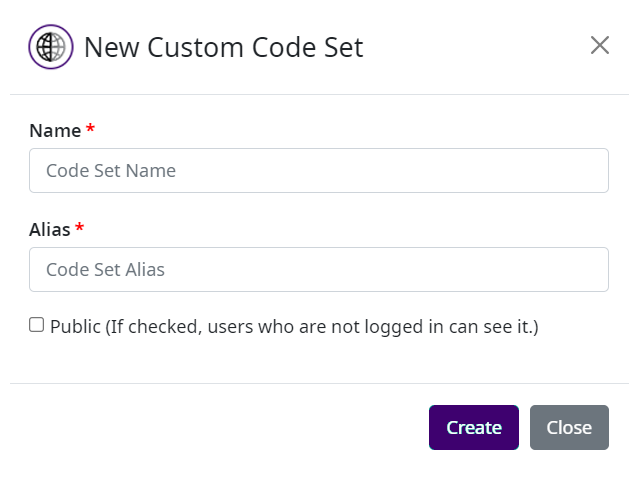Click the red asterisk beside Name
The height and width of the screenshot is (478, 640).
coord(91,129)
